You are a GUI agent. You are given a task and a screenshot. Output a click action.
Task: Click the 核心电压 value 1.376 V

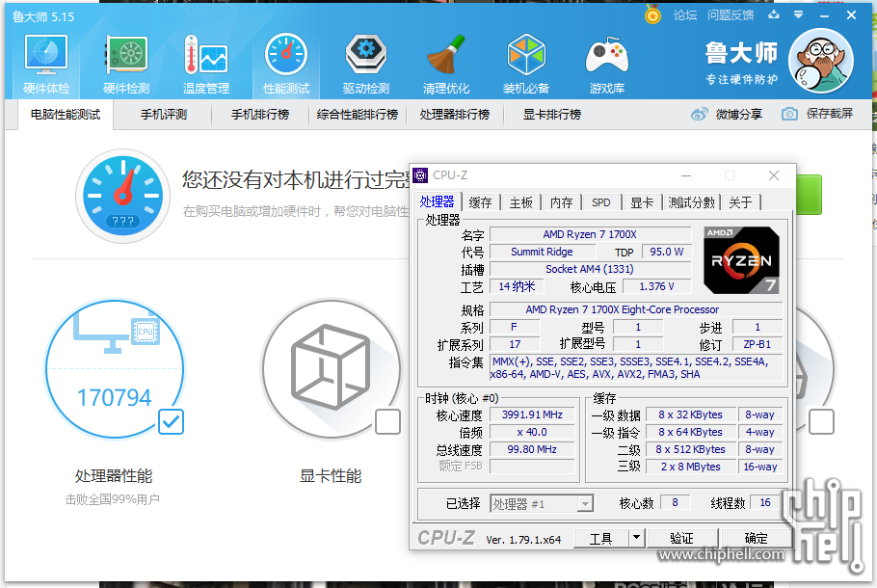tap(657, 286)
